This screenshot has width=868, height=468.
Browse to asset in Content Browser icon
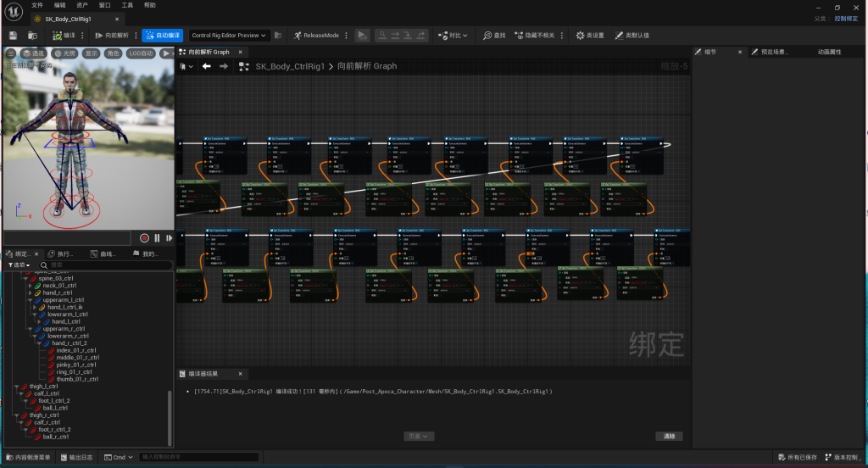[x=33, y=36]
